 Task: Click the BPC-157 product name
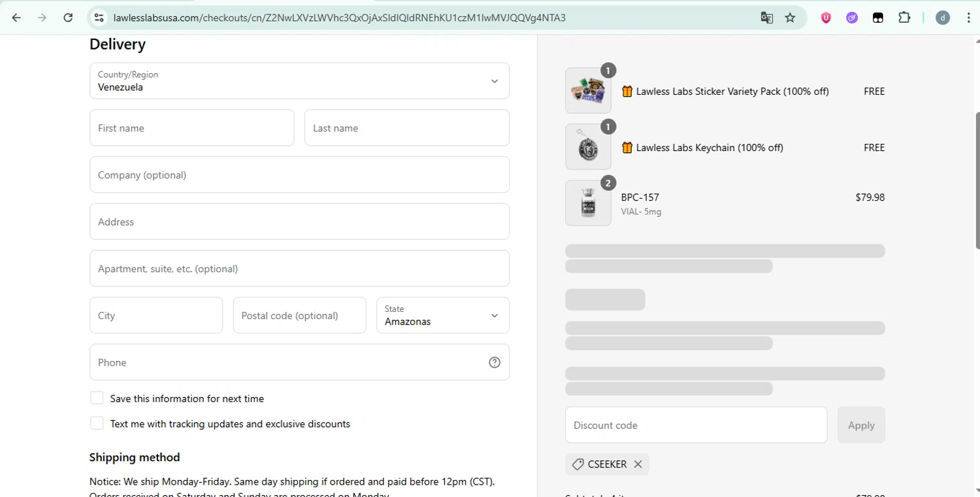pyautogui.click(x=640, y=197)
